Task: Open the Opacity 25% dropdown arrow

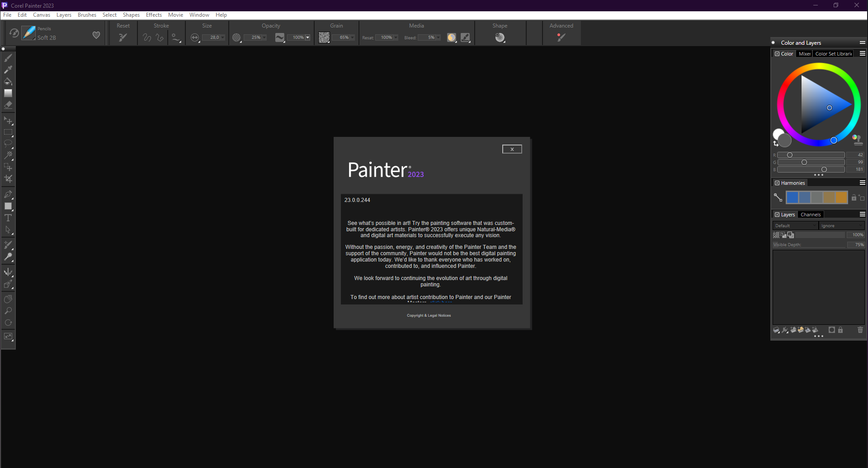Action: [264, 37]
